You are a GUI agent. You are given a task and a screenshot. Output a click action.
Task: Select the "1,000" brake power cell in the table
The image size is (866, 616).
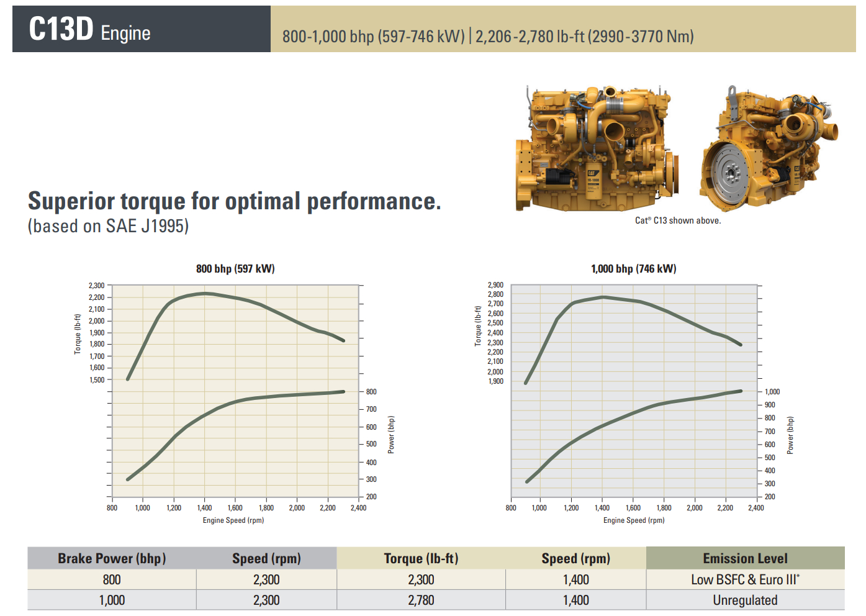112,600
